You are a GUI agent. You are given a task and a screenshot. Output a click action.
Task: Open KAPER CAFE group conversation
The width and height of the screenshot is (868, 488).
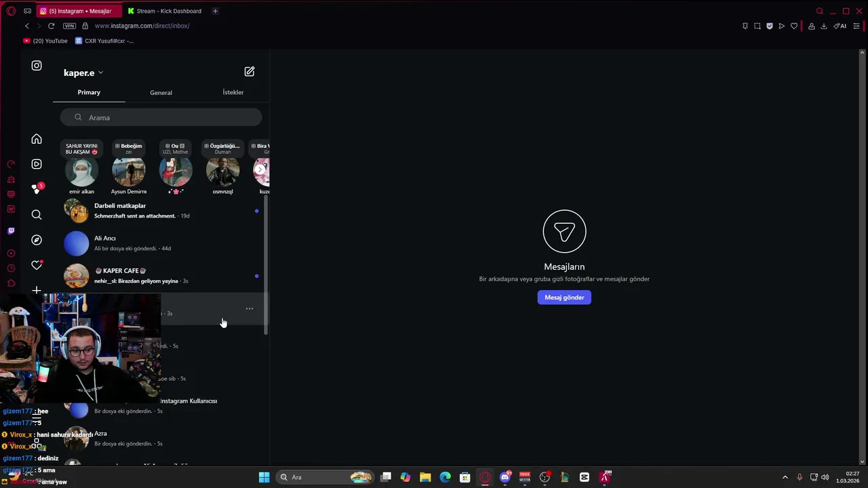click(x=161, y=276)
